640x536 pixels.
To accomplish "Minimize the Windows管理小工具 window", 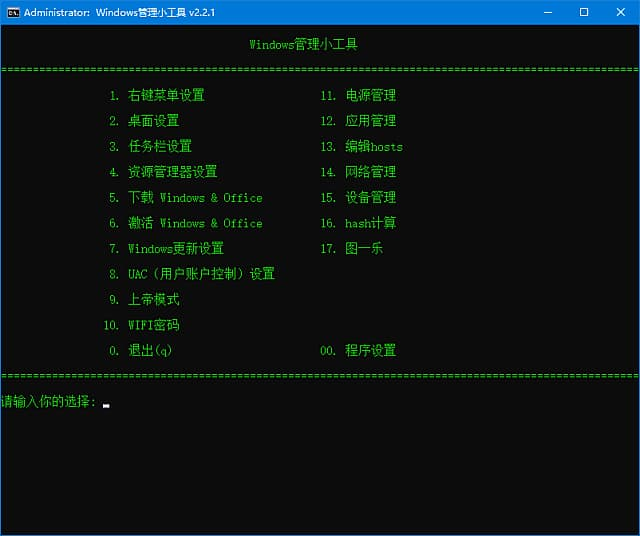I will click(x=548, y=12).
